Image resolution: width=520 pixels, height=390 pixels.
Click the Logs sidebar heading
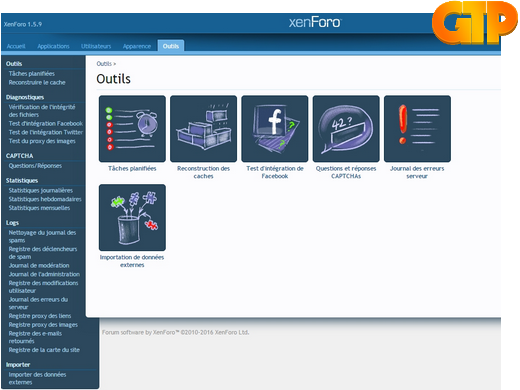point(12,223)
